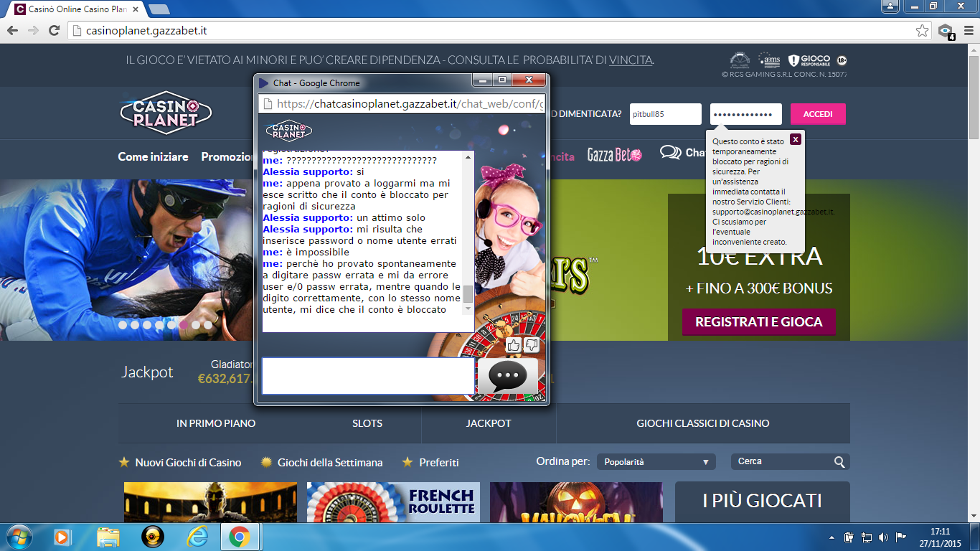Open the gladiator game thumbnail
The image size is (980, 551).
click(210, 502)
